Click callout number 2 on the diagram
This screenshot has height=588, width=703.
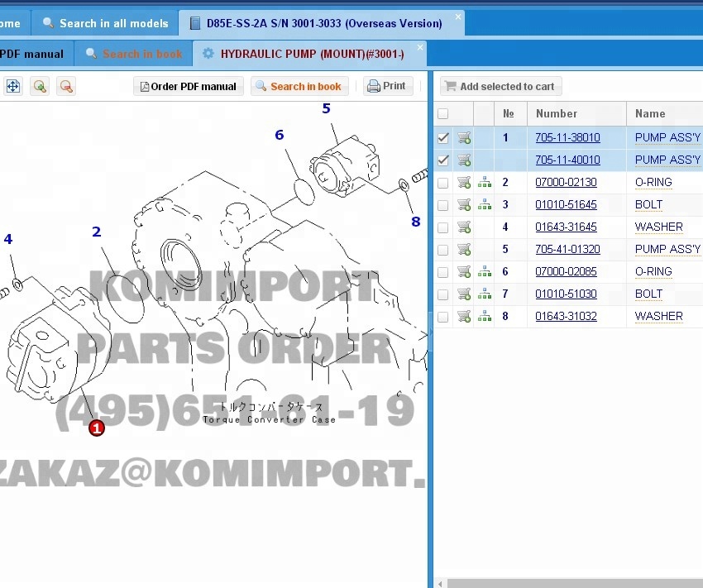tap(97, 232)
